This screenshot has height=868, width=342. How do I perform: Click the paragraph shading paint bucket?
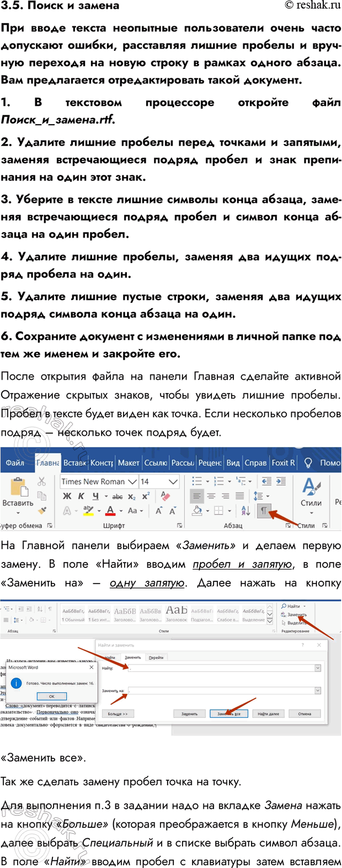coord(197,511)
